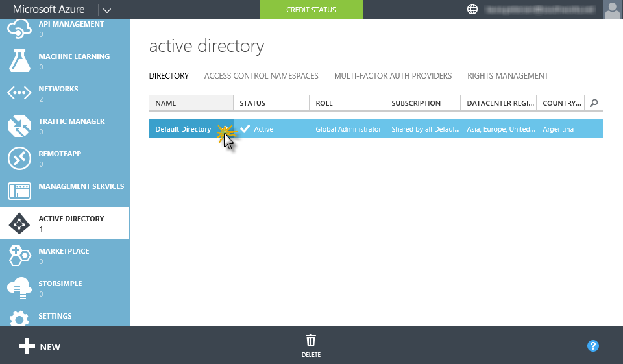The height and width of the screenshot is (364, 623).
Task: Sort by Datacenter Region column header
Action: (x=498, y=103)
